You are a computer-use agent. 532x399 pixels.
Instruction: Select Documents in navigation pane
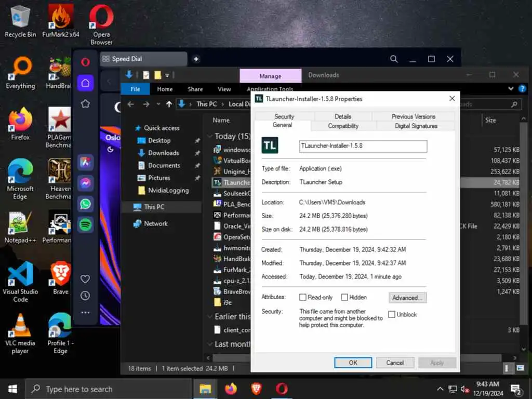coord(164,165)
